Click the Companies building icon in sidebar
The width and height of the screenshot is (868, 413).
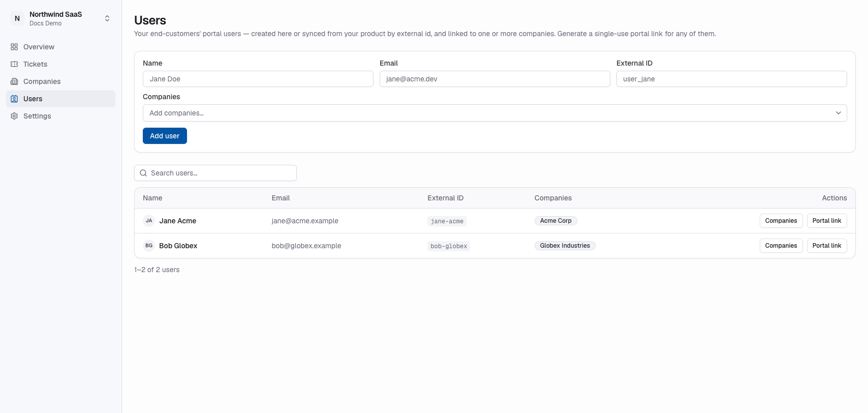pyautogui.click(x=14, y=81)
